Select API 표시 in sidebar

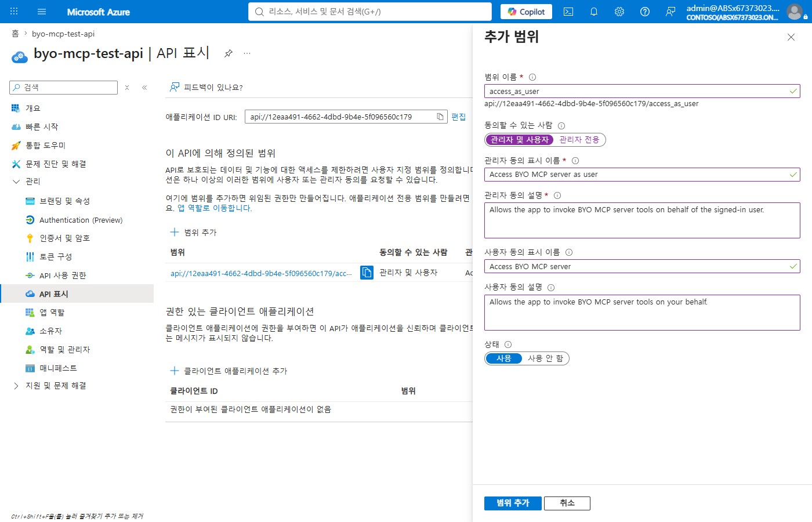point(77,294)
